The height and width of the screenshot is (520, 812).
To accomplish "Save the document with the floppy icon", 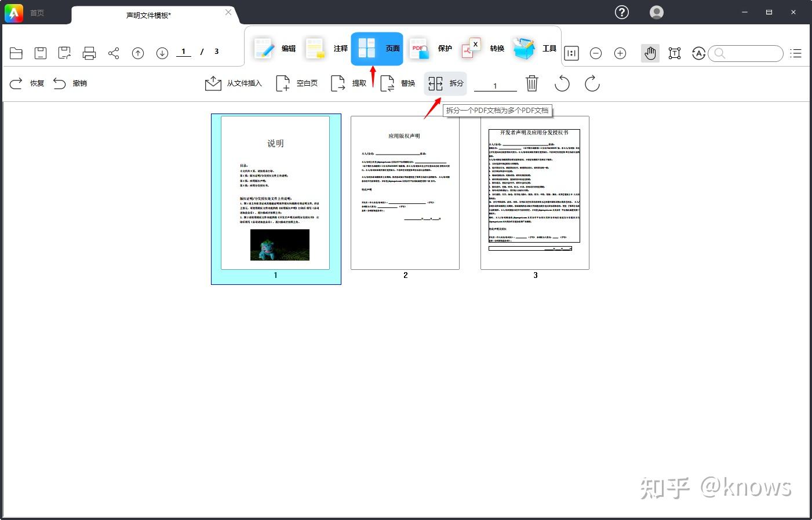I will tap(41, 53).
